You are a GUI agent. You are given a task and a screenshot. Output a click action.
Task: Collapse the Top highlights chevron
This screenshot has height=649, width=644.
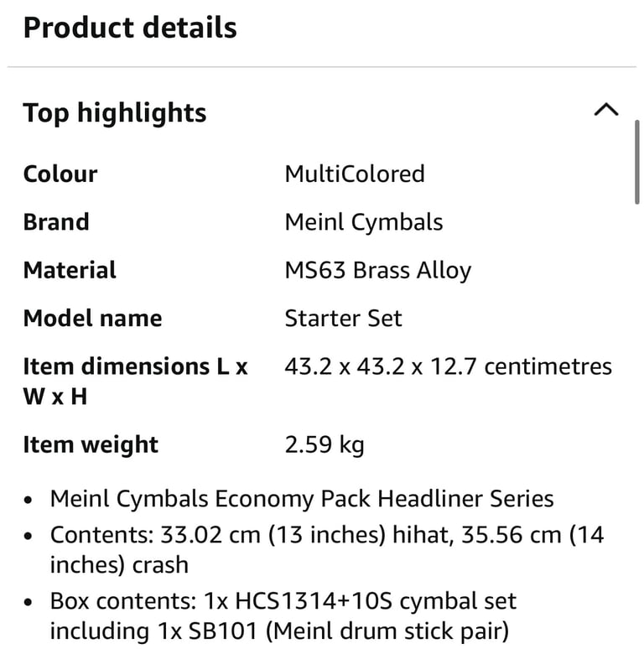click(606, 110)
